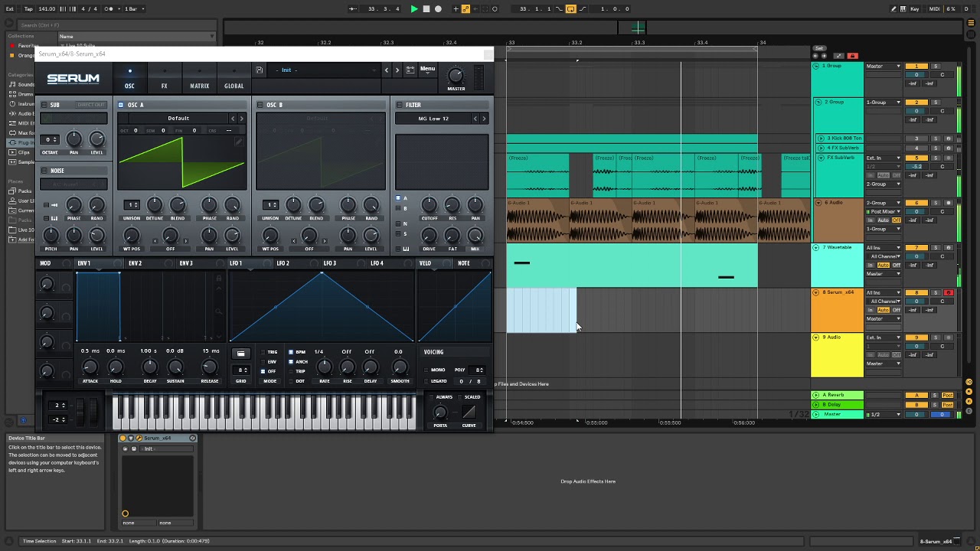Click the Tap tempo button
This screenshot has height=551, width=980.
(x=28, y=9)
